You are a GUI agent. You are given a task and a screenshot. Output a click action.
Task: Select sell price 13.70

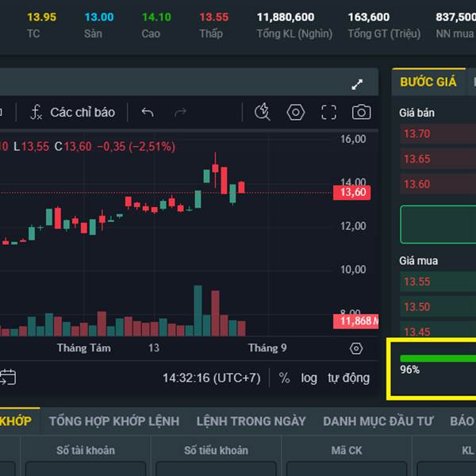[438, 133]
